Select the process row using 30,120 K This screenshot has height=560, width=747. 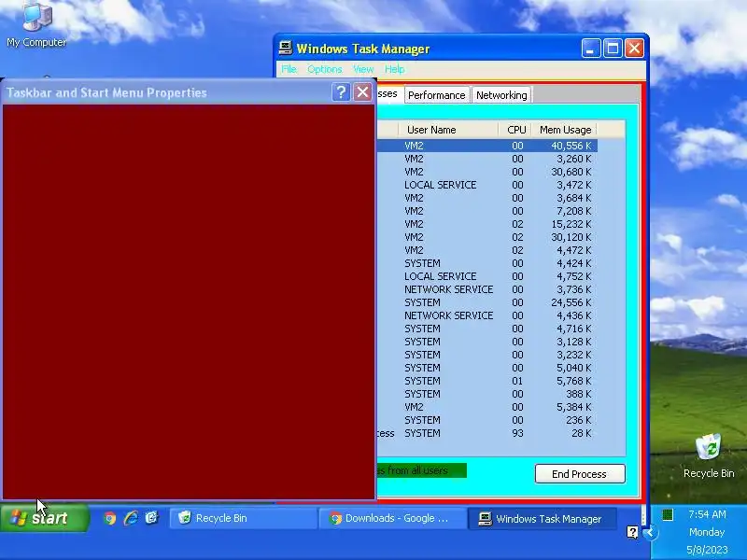tap(486, 237)
